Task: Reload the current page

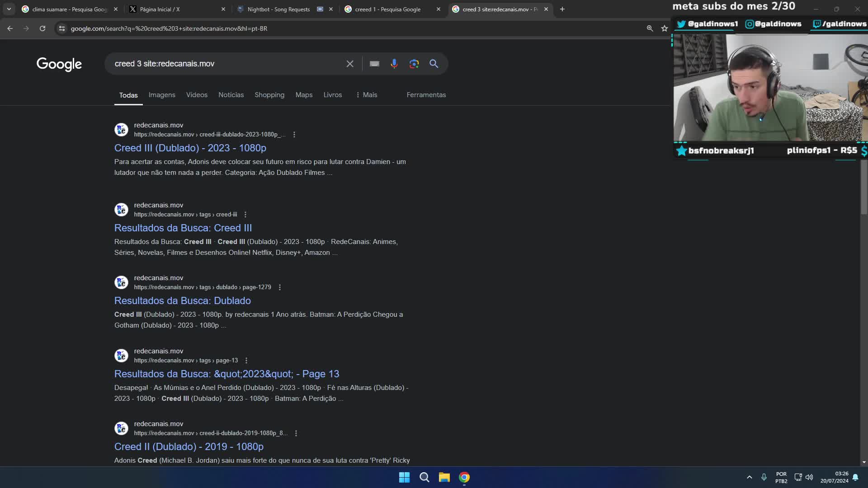Action: pos(42,28)
